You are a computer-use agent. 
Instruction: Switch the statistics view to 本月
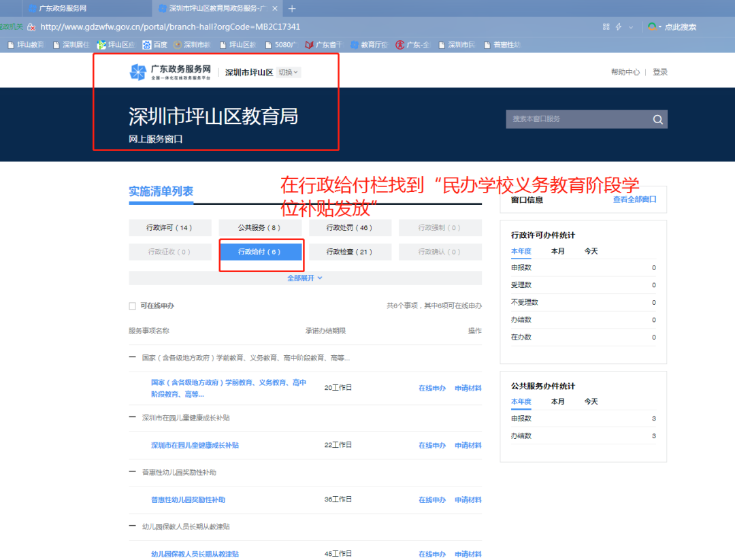[x=557, y=251]
